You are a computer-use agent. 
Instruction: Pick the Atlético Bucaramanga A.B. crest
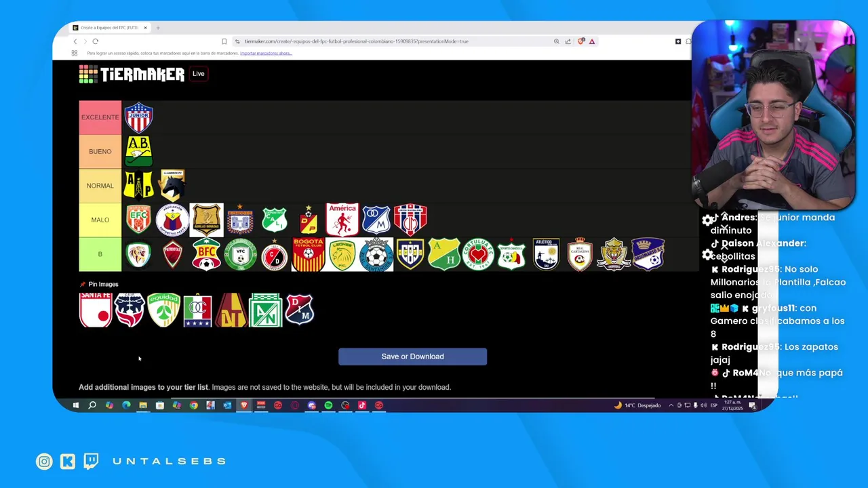(138, 151)
